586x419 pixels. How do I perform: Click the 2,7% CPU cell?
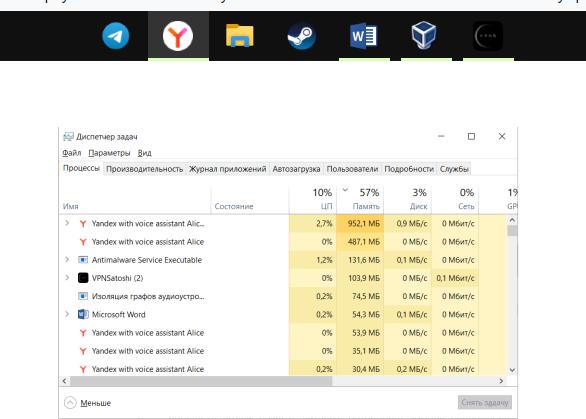point(312,224)
